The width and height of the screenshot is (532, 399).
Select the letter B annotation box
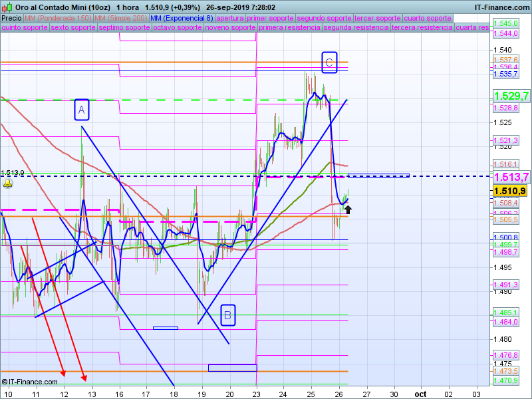pos(227,315)
